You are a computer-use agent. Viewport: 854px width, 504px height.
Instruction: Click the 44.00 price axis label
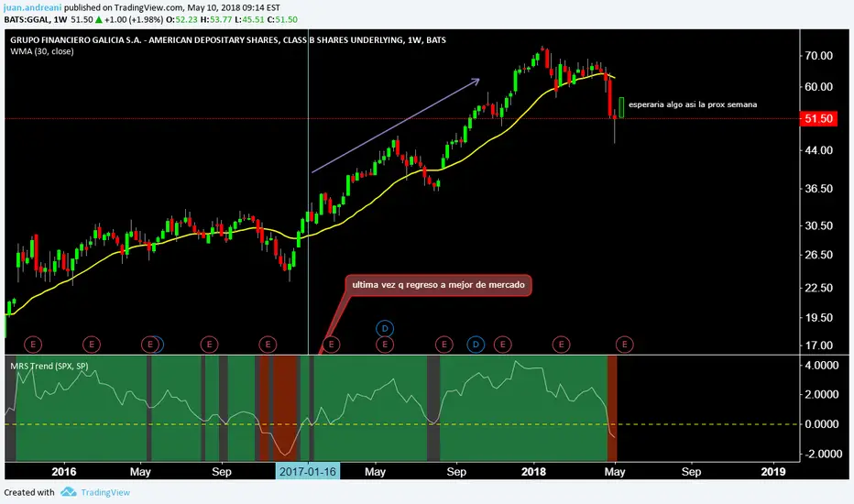click(x=818, y=150)
